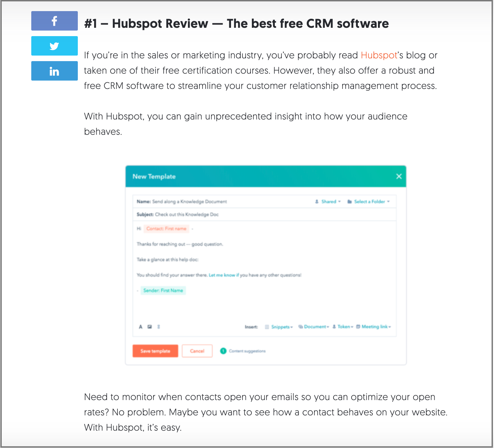The image size is (494, 448).
Task: Click the green content suggestions badge
Action: pyautogui.click(x=223, y=351)
